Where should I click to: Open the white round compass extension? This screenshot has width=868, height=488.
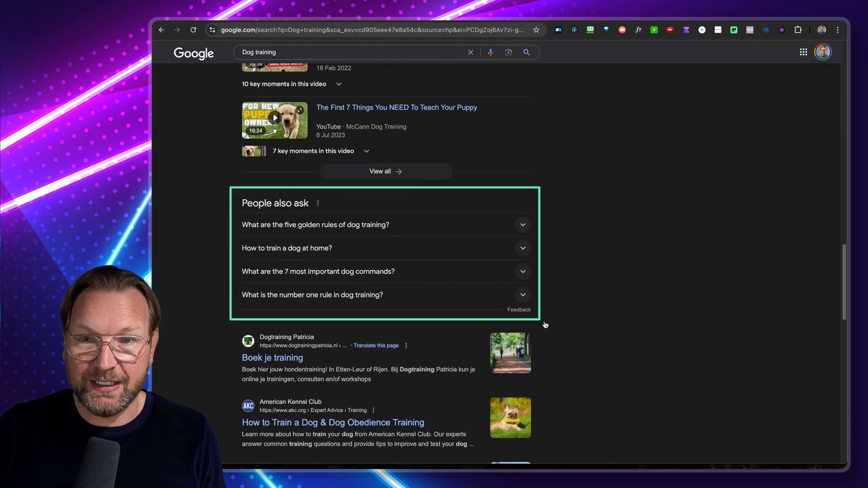702,30
